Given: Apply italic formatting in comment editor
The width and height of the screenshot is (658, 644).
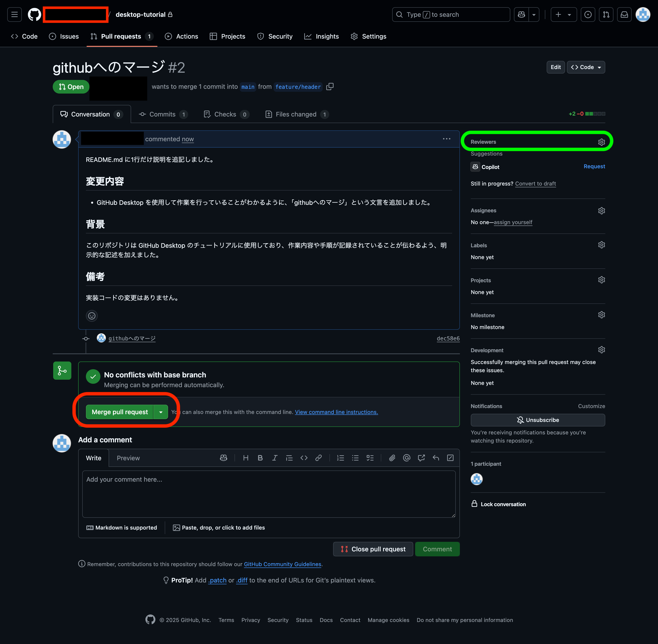Looking at the screenshot, I should click(274, 458).
